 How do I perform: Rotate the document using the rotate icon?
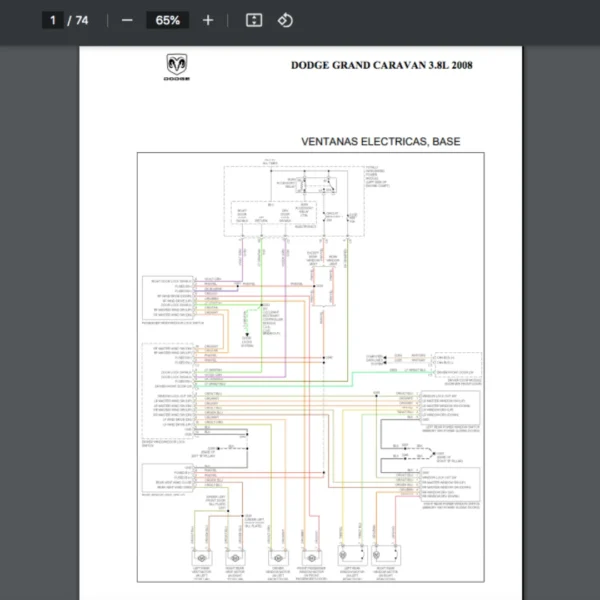coord(285,20)
